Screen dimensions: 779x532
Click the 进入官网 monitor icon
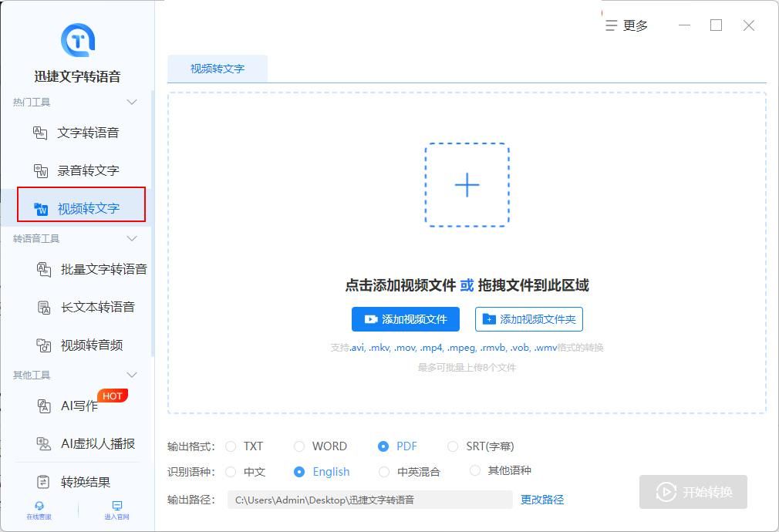pos(116,506)
